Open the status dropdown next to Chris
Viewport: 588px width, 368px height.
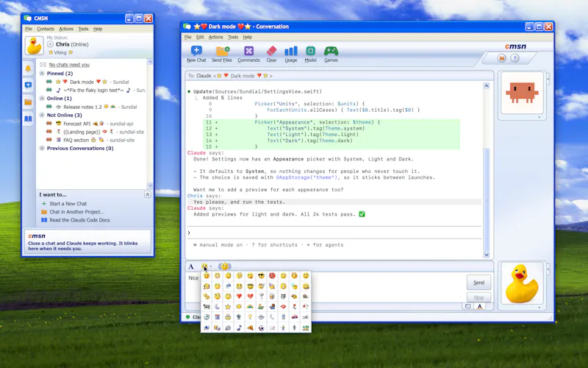(50, 44)
